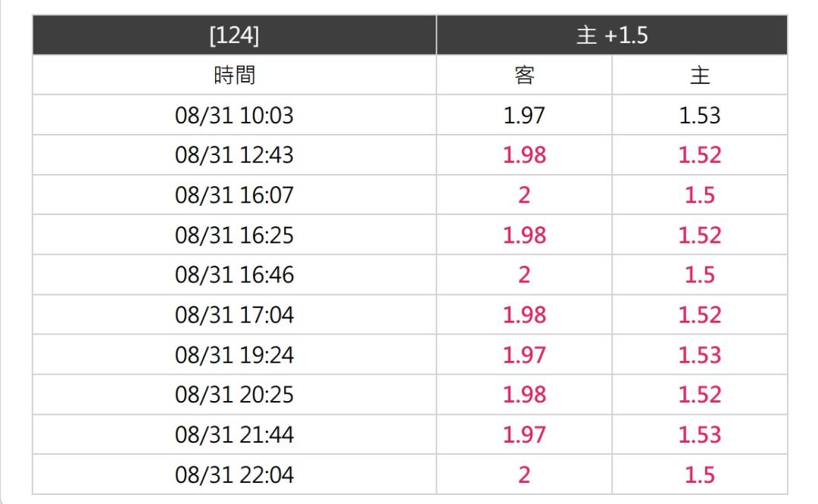Select the 08/31 19:24 time cell
The image size is (818, 504).
point(234,355)
